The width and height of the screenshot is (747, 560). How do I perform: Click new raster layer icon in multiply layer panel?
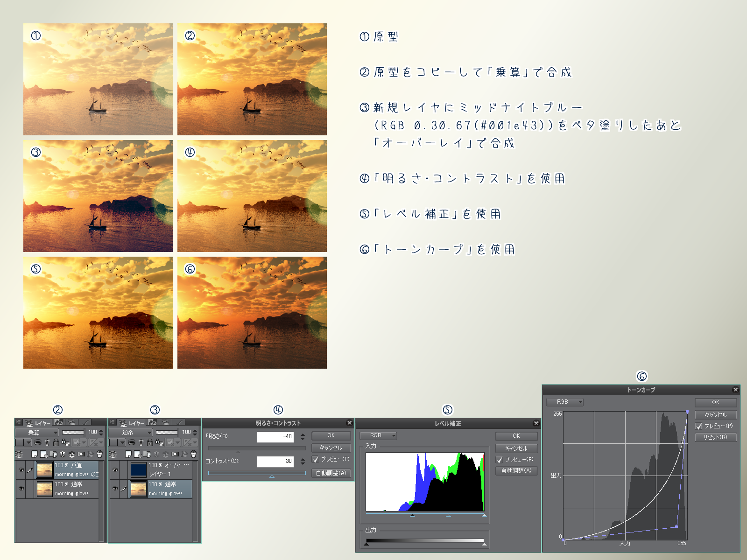(x=34, y=454)
